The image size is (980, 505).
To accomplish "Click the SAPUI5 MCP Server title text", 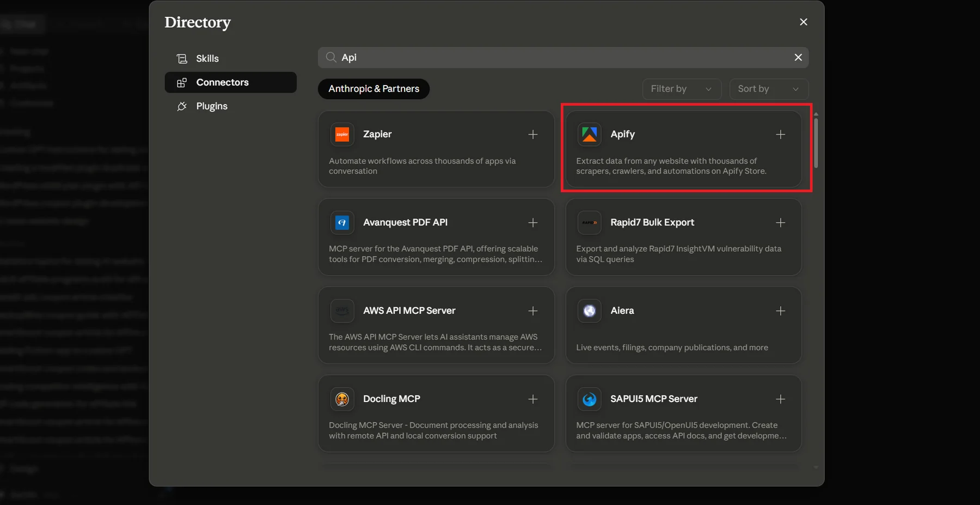I will 654,399.
